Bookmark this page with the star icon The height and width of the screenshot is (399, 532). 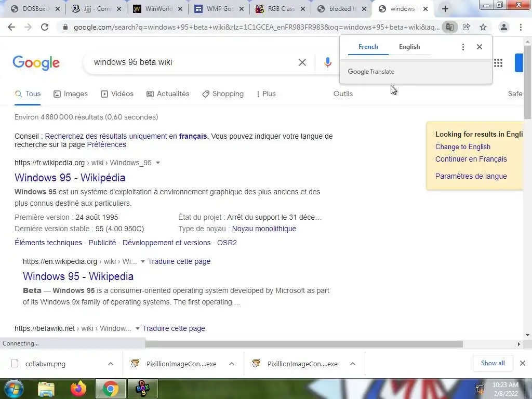click(x=483, y=27)
